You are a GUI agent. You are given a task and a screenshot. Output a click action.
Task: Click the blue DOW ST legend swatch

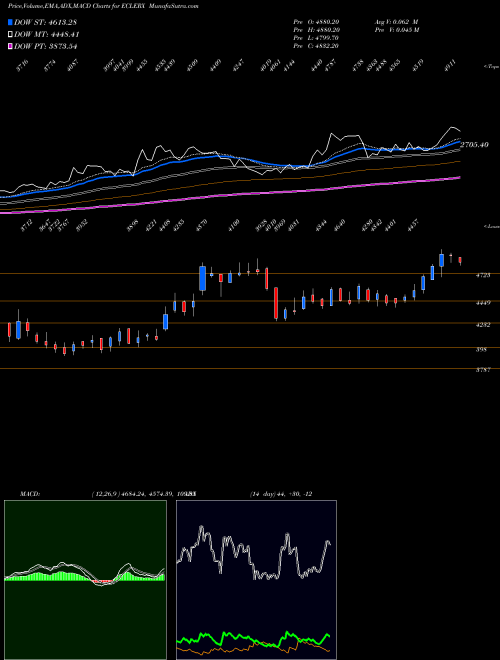point(10,22)
